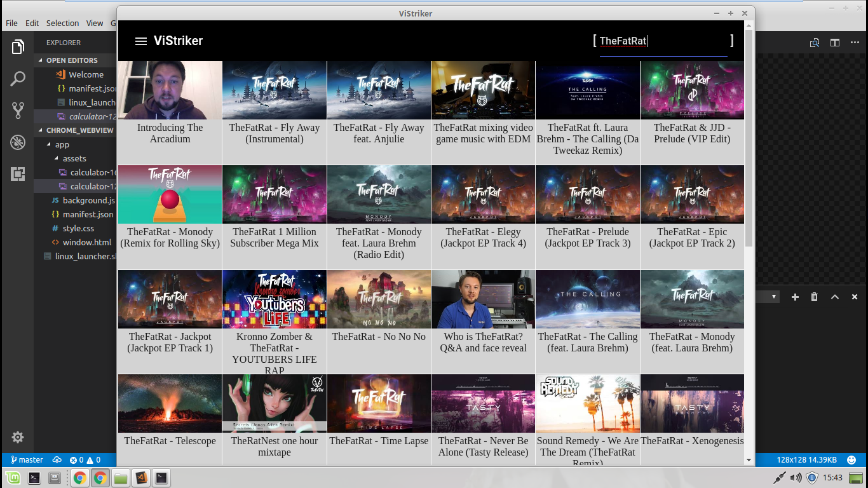868x488 pixels.
Task: Open manifest.json under app folder
Action: point(75,214)
